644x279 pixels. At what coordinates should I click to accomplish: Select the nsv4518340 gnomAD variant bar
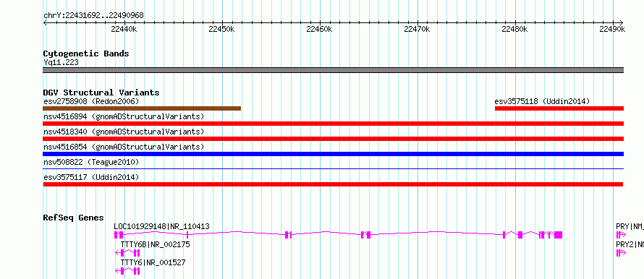point(333,139)
